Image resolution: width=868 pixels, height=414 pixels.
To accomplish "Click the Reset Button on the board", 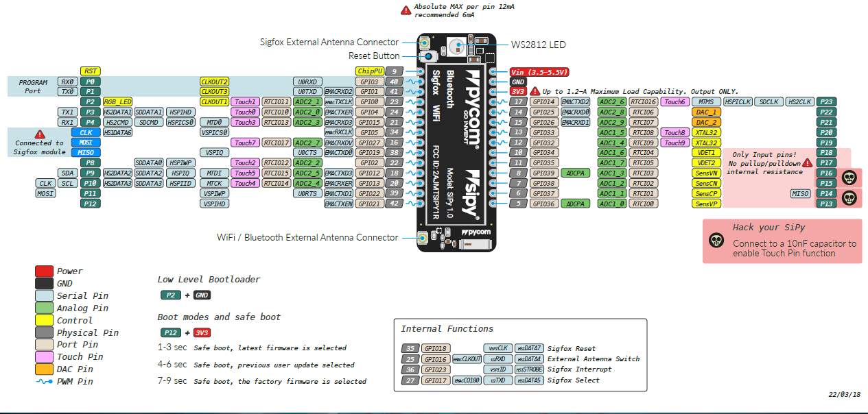I will coord(427,56).
